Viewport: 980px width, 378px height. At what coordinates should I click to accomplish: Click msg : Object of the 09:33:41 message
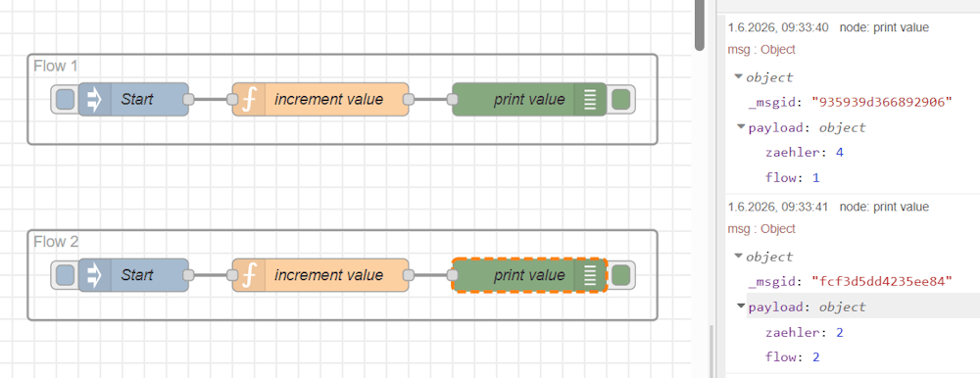pyautogui.click(x=761, y=229)
